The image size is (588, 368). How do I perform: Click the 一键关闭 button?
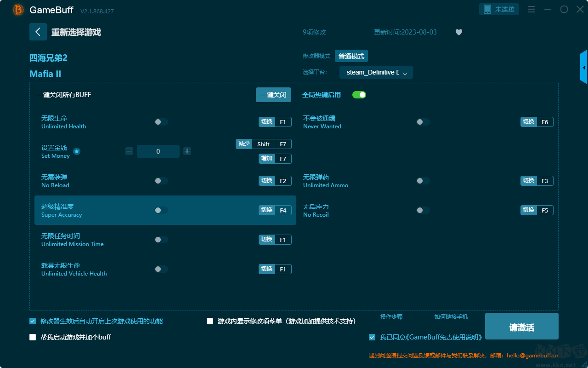click(x=273, y=95)
